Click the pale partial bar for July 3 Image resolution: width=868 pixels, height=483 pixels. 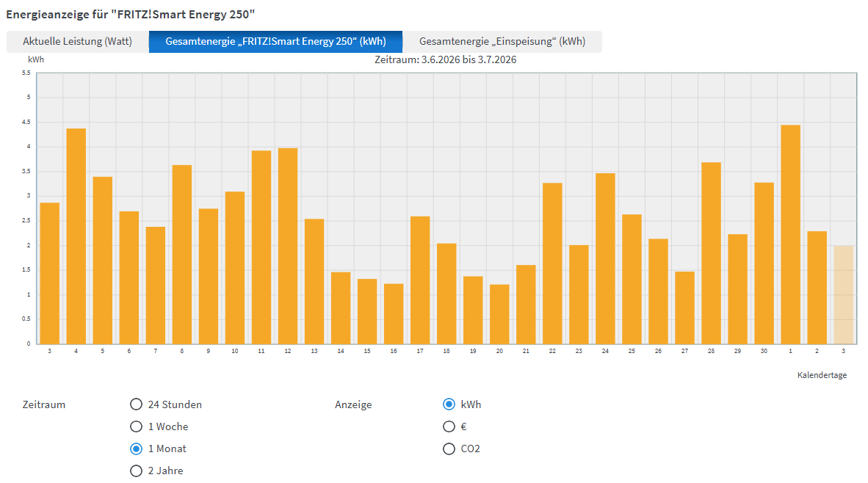coord(844,295)
